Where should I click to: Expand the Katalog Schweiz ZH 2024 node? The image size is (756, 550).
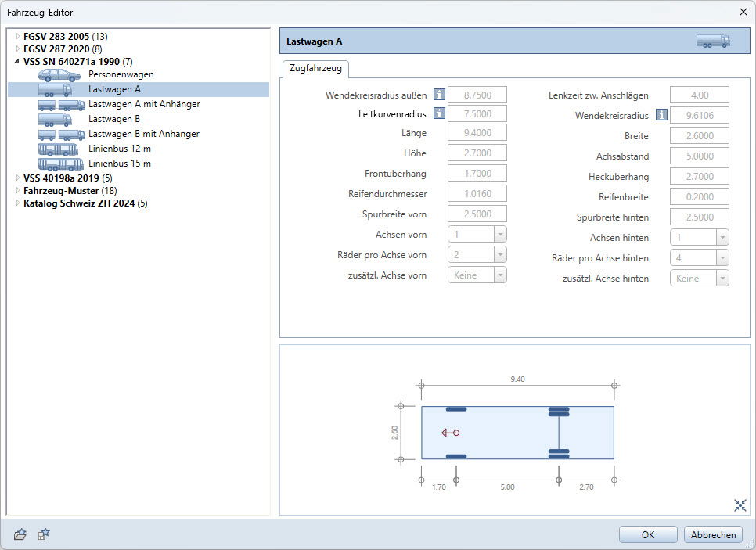click(17, 203)
